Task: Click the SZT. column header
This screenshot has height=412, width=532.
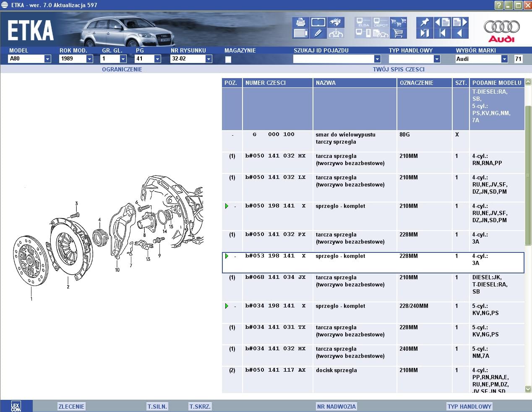Action: (461, 83)
